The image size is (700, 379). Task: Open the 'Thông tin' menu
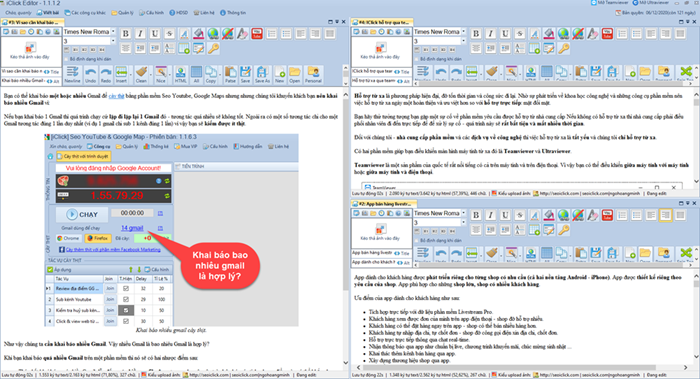[x=233, y=12]
